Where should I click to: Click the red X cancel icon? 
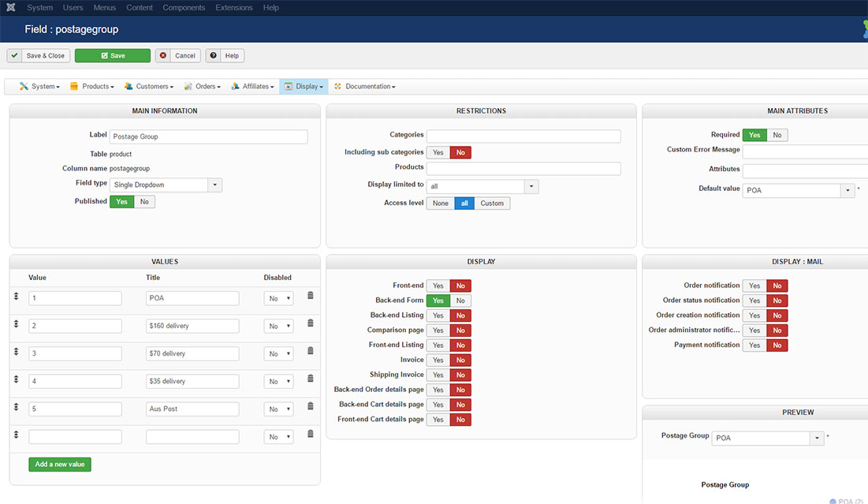click(x=162, y=55)
